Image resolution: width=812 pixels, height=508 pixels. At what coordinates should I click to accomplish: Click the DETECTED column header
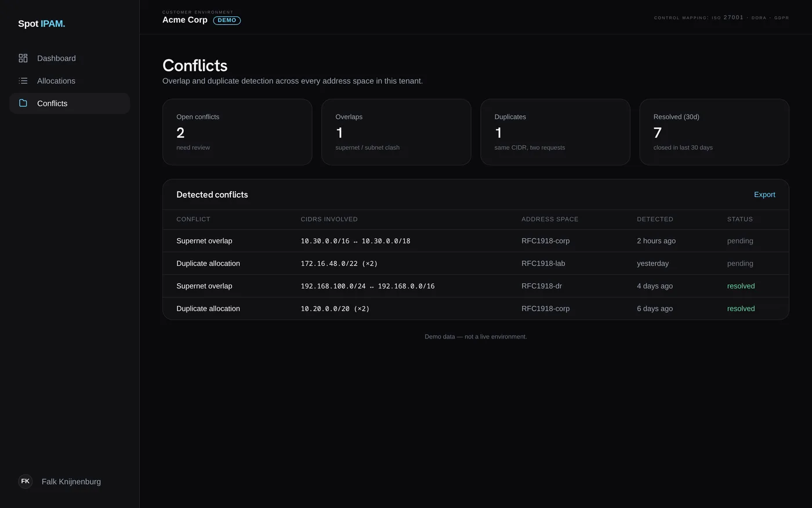(x=655, y=219)
